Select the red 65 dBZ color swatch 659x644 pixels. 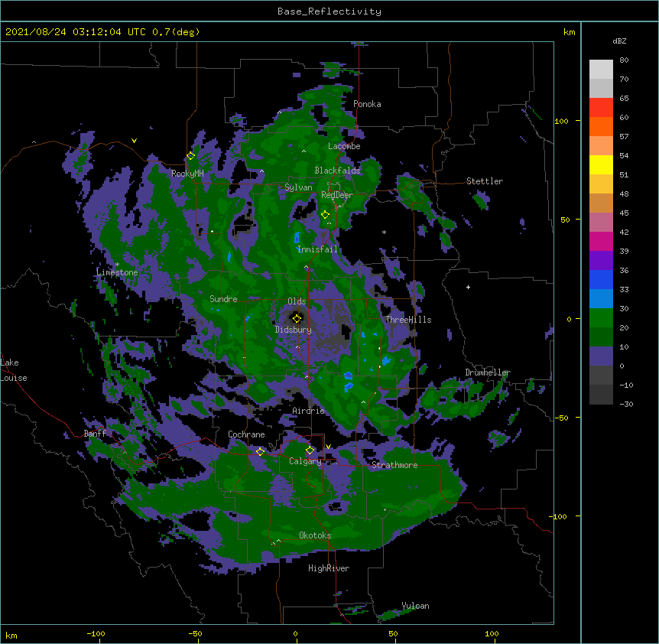coord(601,107)
